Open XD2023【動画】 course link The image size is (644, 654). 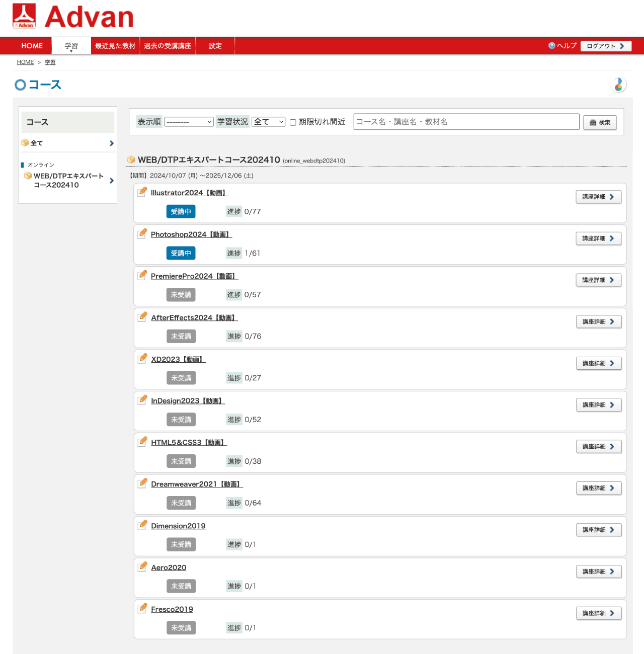(x=178, y=359)
